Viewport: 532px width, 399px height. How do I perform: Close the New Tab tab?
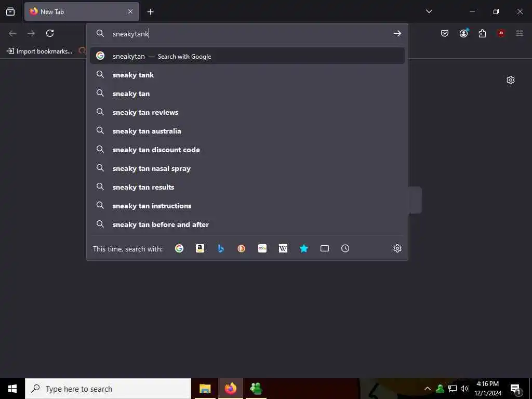click(x=130, y=11)
